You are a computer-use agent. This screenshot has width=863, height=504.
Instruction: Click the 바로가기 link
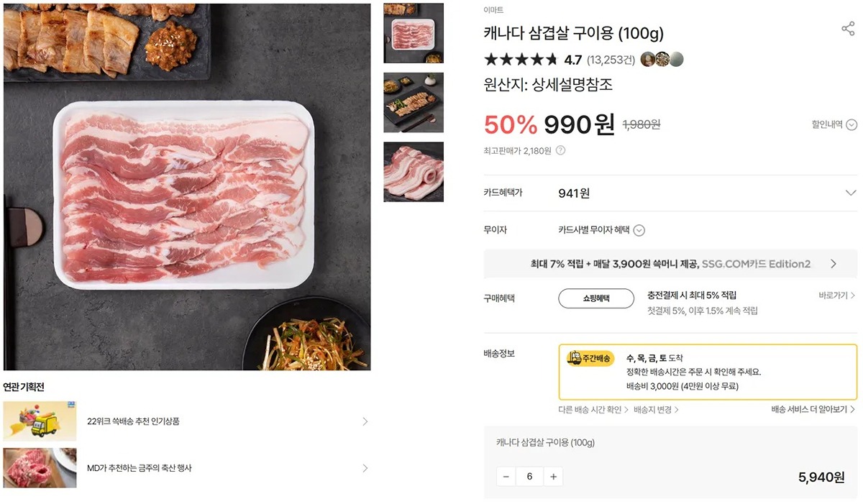tap(836, 295)
